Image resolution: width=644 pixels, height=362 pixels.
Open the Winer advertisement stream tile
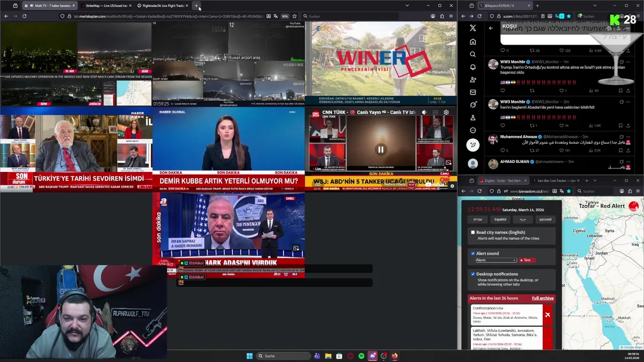381,64
